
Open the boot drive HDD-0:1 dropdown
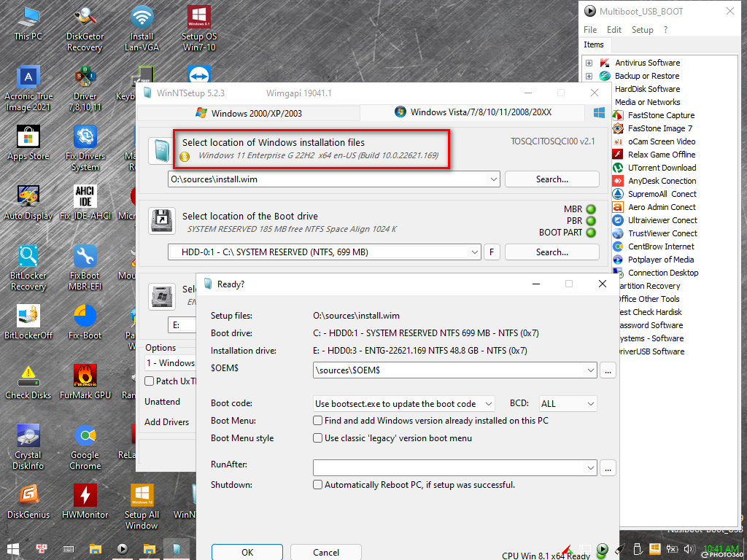click(474, 252)
